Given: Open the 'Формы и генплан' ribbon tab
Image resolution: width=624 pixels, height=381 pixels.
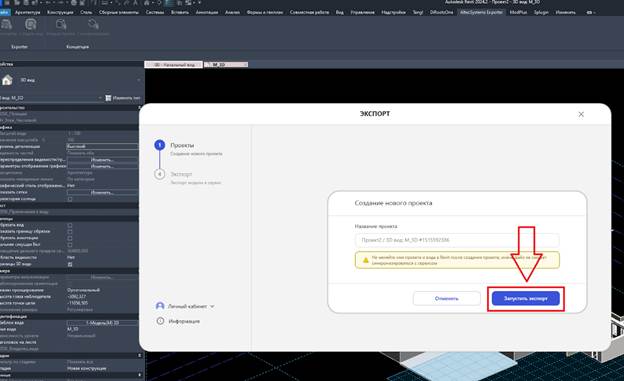Looking at the screenshot, I should (x=265, y=12).
